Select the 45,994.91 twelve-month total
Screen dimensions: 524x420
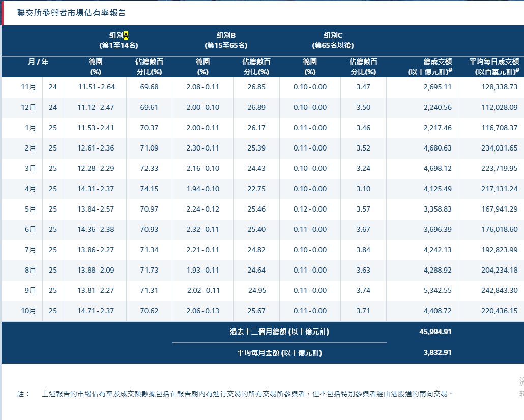pos(435,332)
